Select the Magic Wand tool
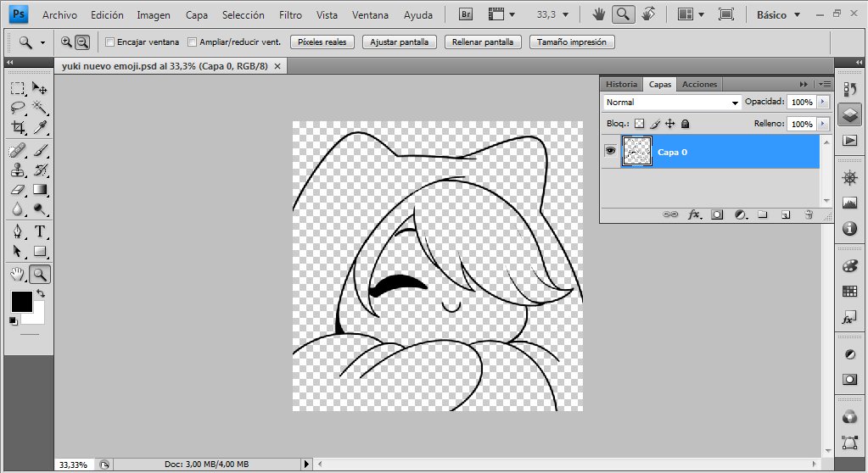The height and width of the screenshot is (473, 868). [39, 108]
